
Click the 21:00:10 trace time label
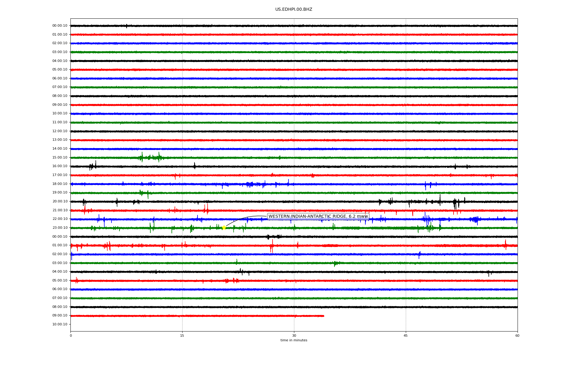coord(60,210)
